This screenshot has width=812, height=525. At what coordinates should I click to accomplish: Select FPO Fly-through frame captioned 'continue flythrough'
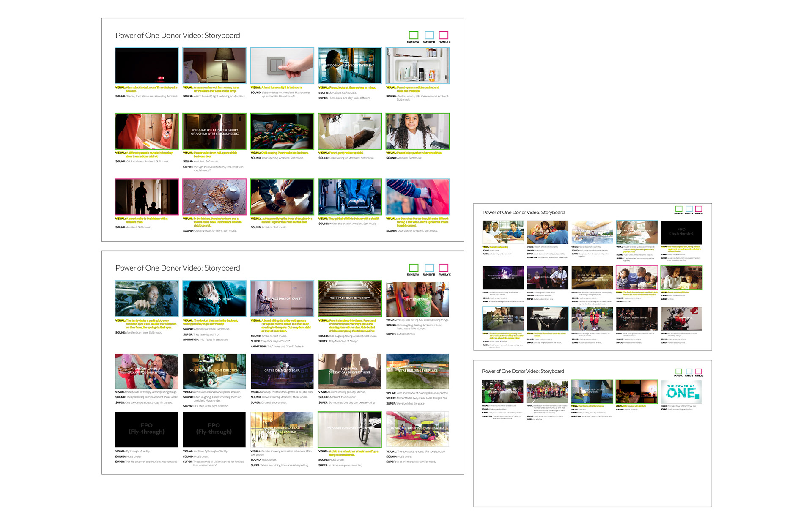tap(214, 429)
